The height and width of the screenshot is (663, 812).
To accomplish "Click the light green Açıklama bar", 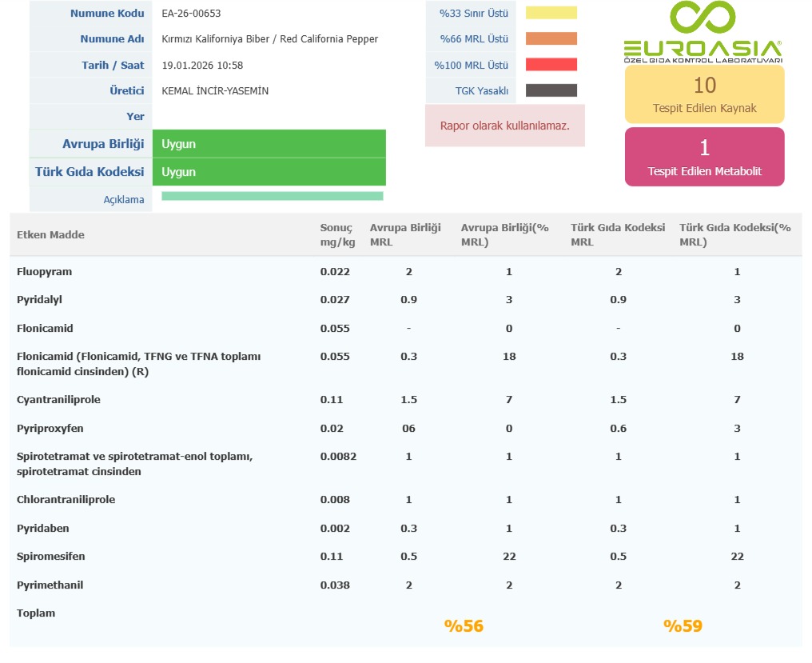I will [272, 196].
